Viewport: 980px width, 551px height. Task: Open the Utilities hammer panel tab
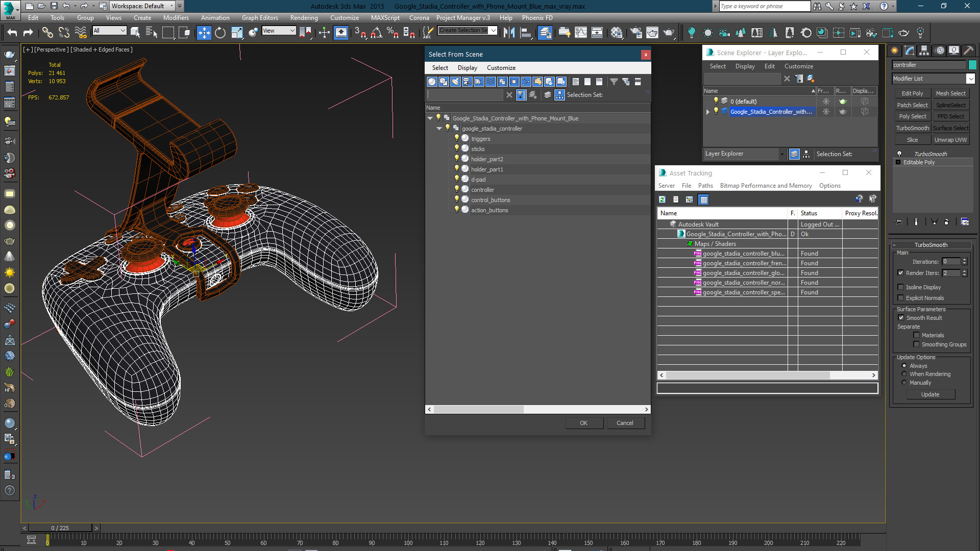pyautogui.click(x=969, y=51)
